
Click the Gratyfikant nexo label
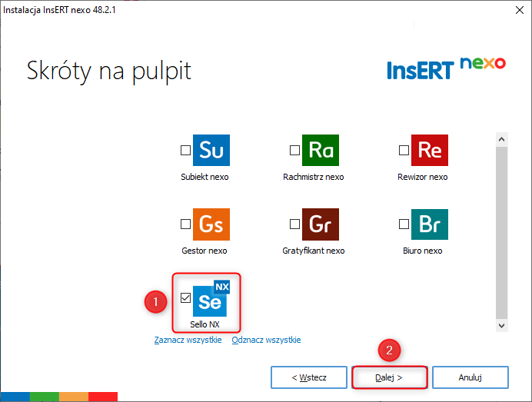314,251
